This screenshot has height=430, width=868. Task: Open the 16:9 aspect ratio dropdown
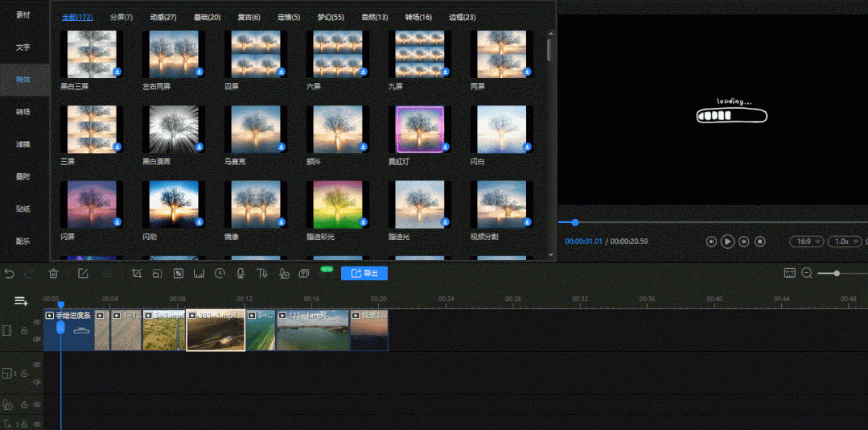805,242
